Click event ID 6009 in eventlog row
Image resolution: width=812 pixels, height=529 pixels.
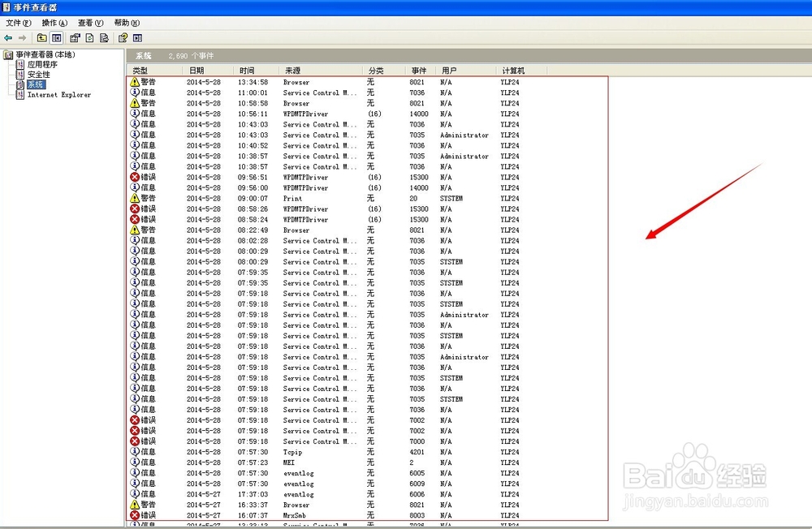click(x=417, y=484)
